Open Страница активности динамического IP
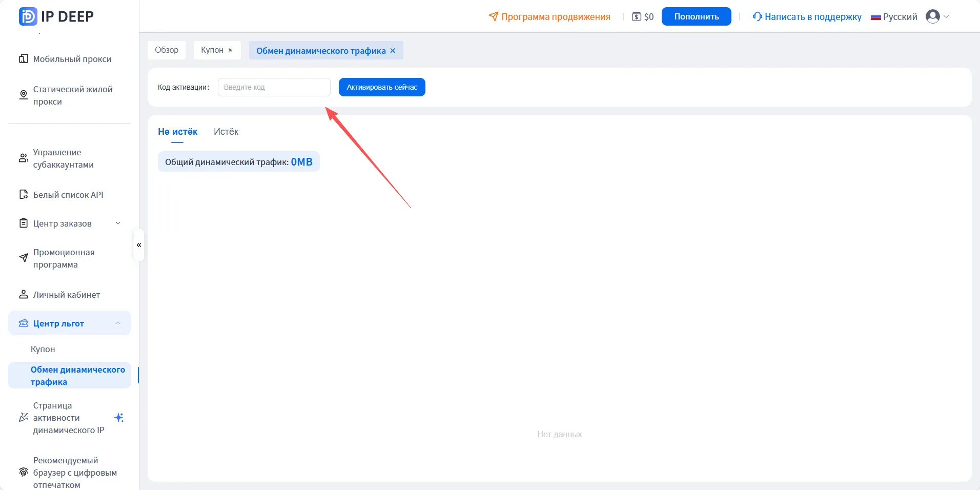The width and height of the screenshot is (980, 490). [x=70, y=418]
